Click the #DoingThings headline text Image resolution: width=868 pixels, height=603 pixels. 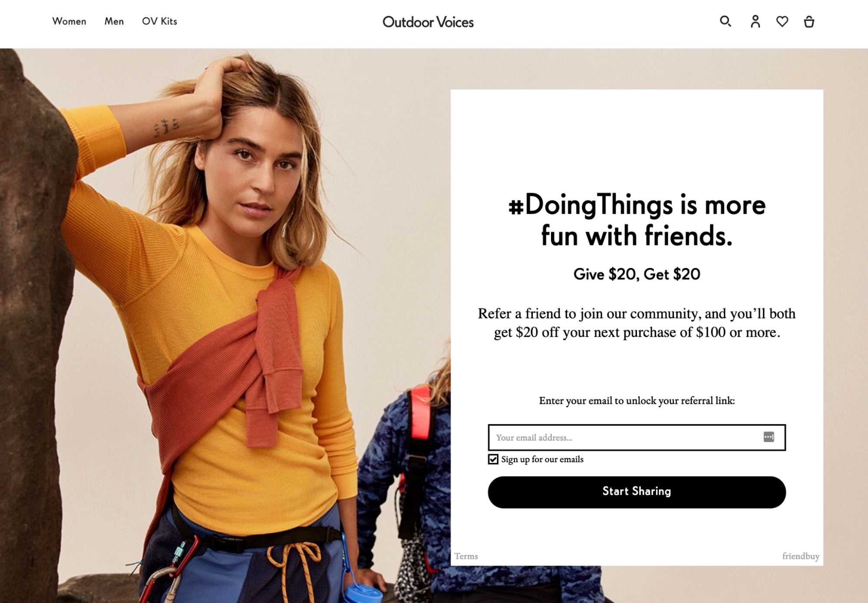coord(637,220)
